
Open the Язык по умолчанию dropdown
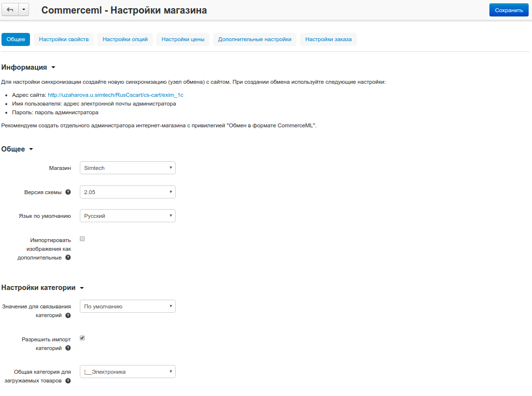pos(128,215)
